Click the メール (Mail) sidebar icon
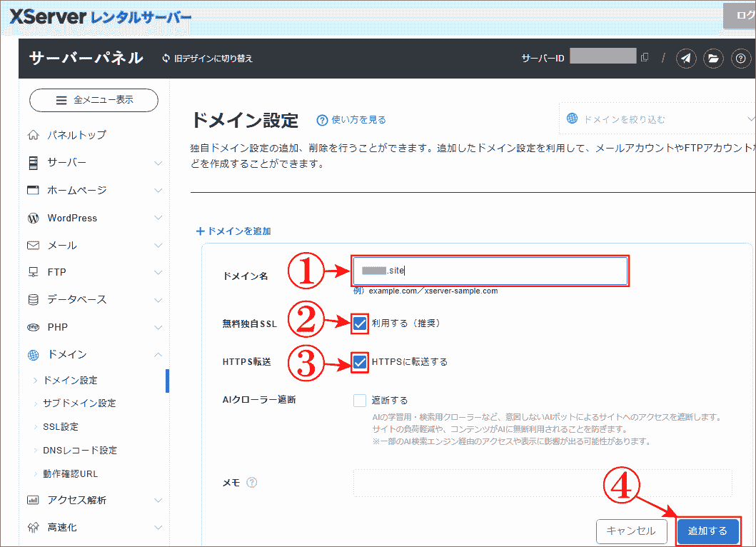 34,244
